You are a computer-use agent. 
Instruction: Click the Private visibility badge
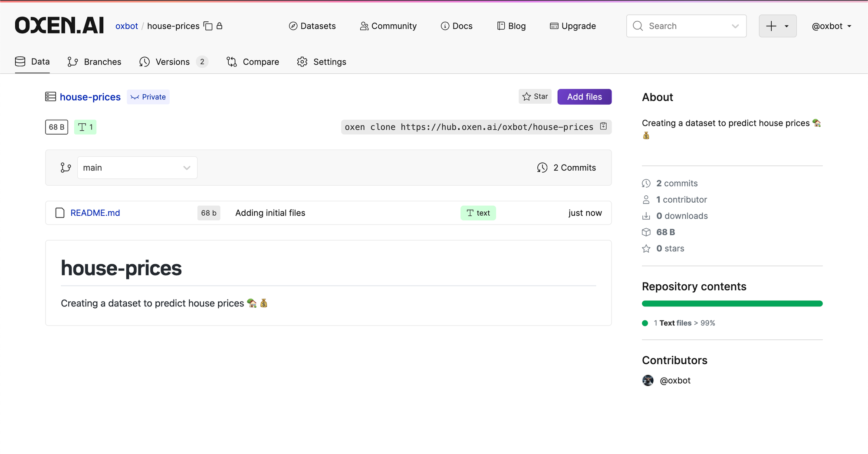click(x=148, y=97)
